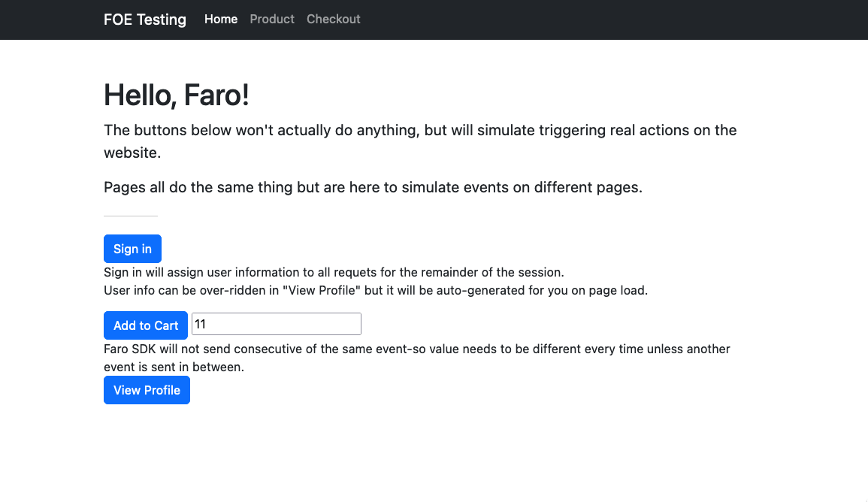Click the View Profile control below the cart text
This screenshot has height=502, width=868.
tap(147, 390)
